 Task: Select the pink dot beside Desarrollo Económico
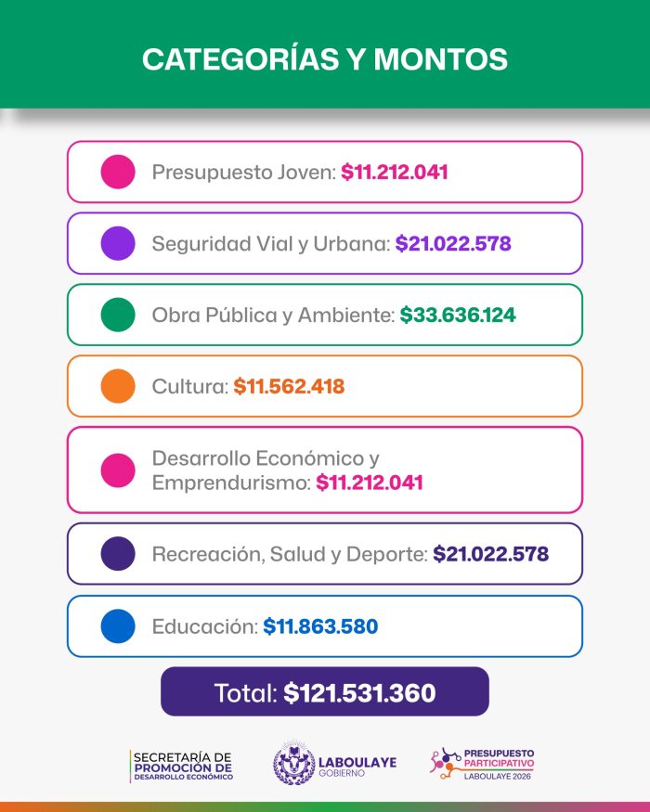(x=118, y=470)
